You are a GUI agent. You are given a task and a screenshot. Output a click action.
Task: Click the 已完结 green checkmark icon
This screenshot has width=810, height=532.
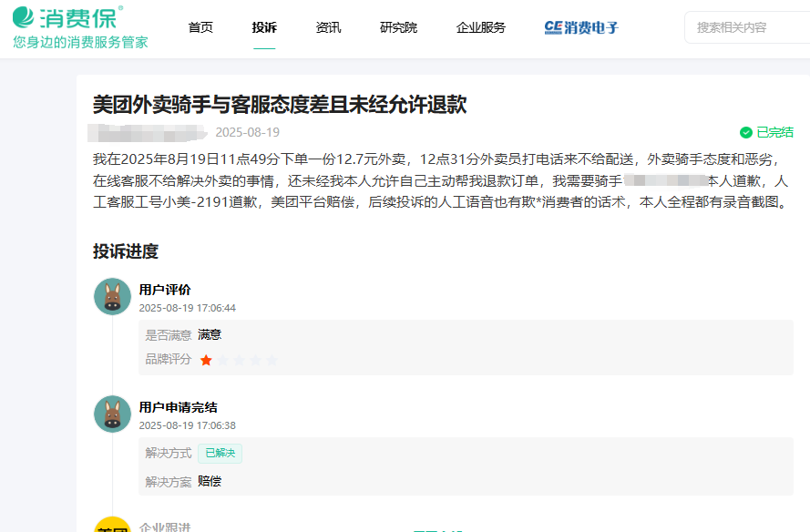[x=746, y=133]
